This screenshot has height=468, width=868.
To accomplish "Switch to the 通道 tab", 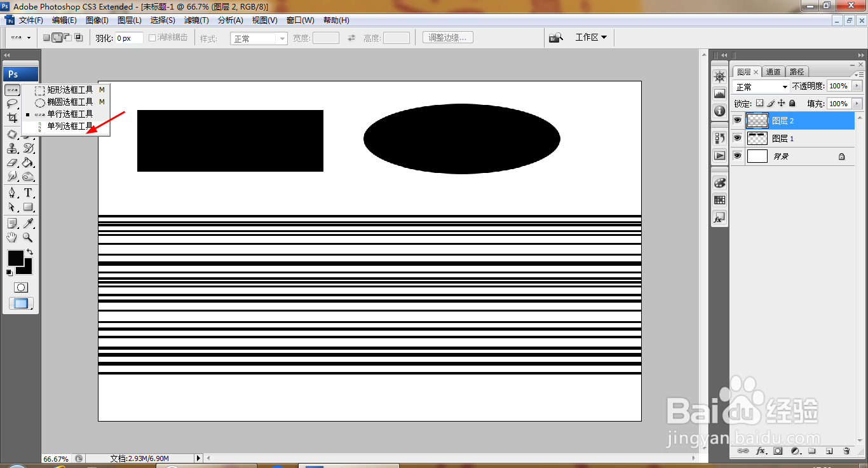I will (773, 72).
